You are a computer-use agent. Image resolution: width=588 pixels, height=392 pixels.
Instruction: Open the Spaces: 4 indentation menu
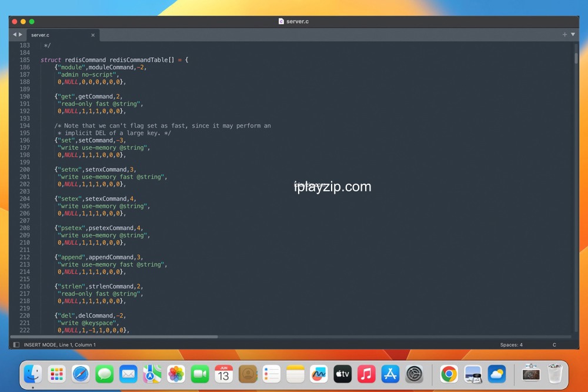click(511, 345)
